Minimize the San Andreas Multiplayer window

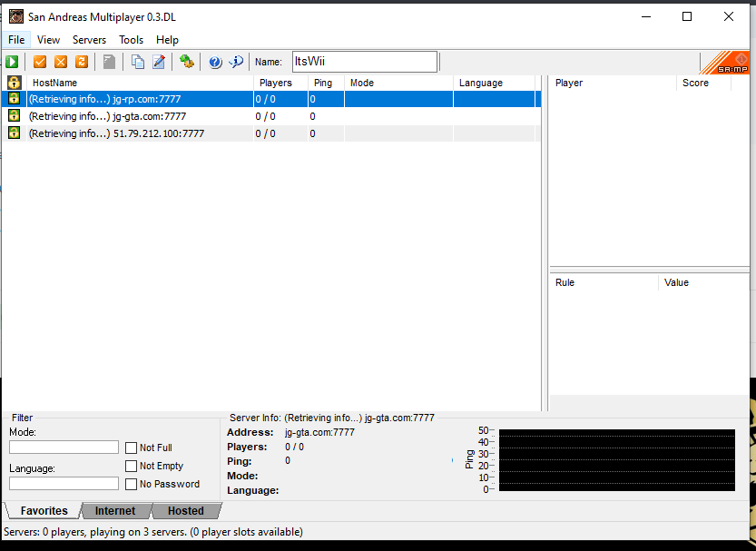point(646,17)
